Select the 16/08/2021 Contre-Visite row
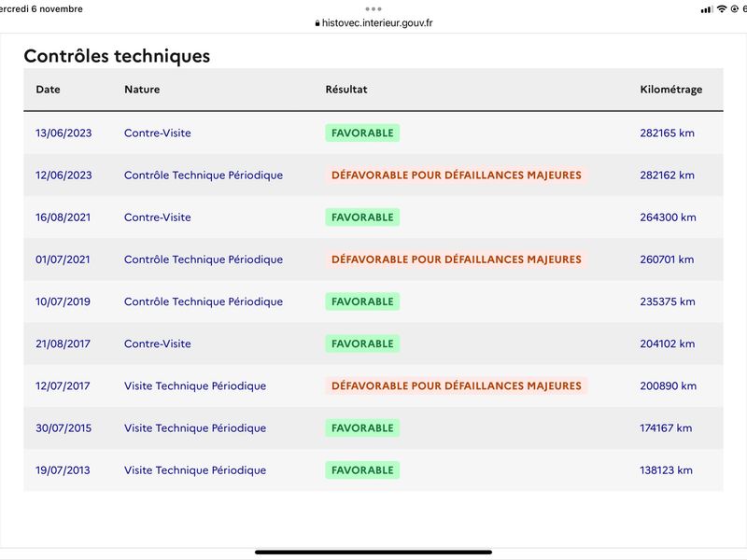 [x=373, y=217]
